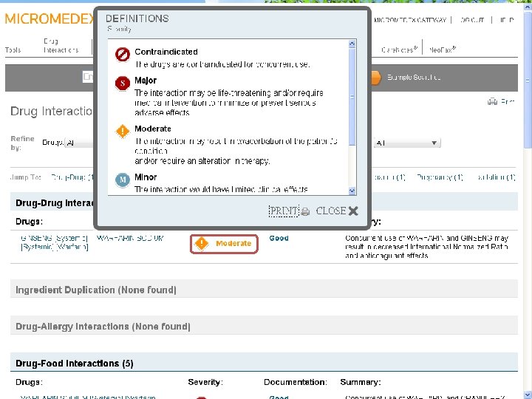Open the Tools menu

pyautogui.click(x=13, y=50)
